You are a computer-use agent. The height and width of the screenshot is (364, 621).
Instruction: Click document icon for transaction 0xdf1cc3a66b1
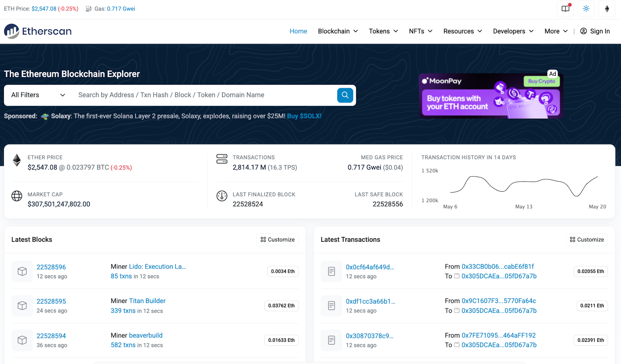tap(331, 306)
